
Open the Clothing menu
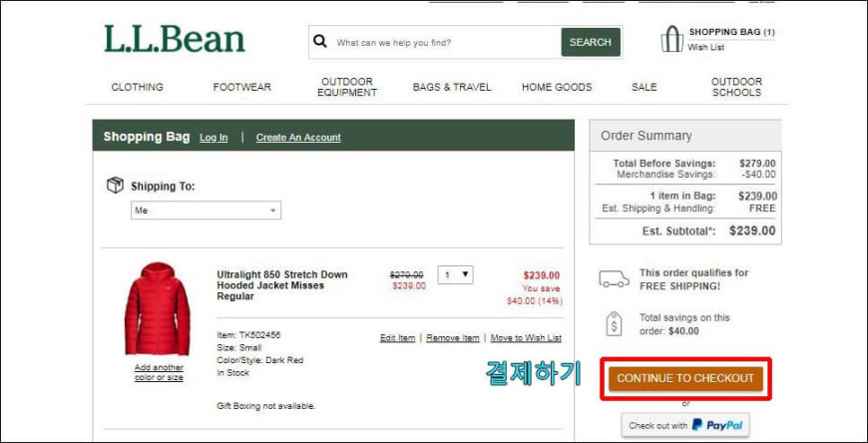point(138,87)
